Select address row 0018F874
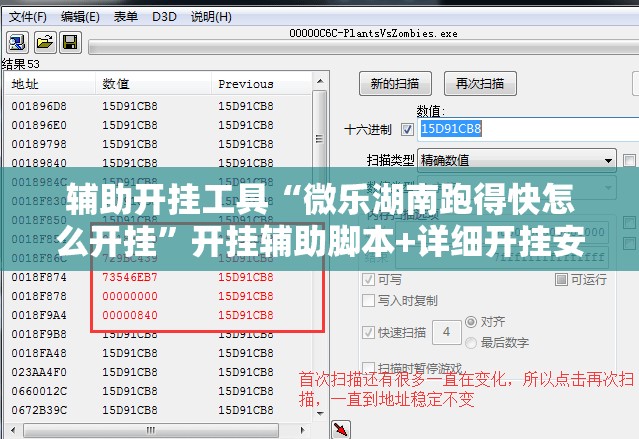Screen dimensions: 639x439 pos(158,277)
